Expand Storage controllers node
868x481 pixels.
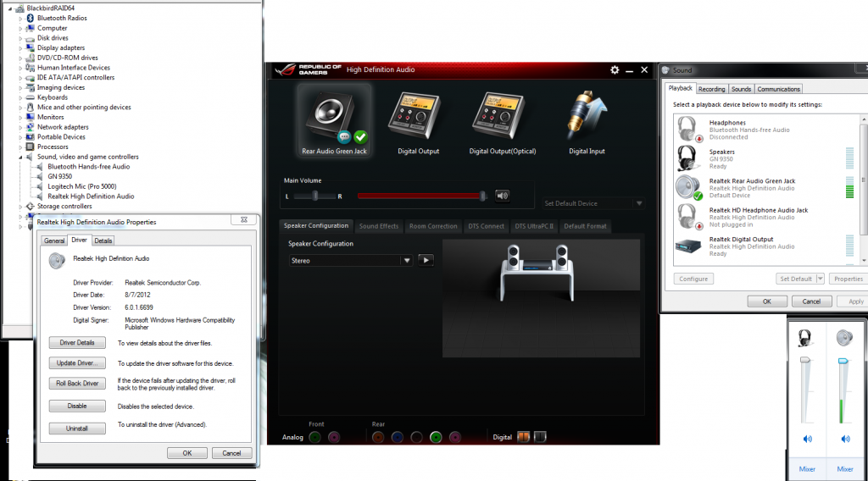(x=21, y=207)
